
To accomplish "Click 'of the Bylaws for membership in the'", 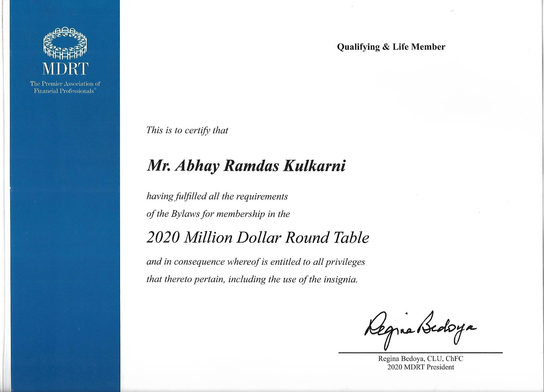I will [218, 214].
